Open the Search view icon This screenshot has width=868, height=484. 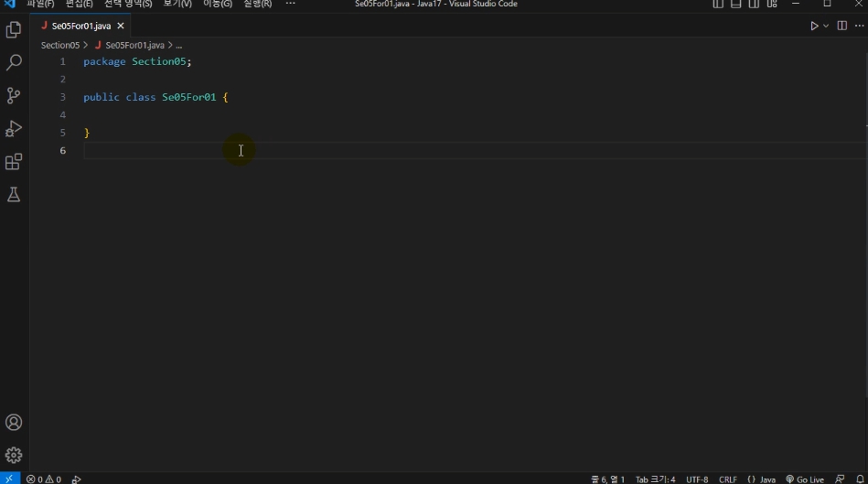14,63
